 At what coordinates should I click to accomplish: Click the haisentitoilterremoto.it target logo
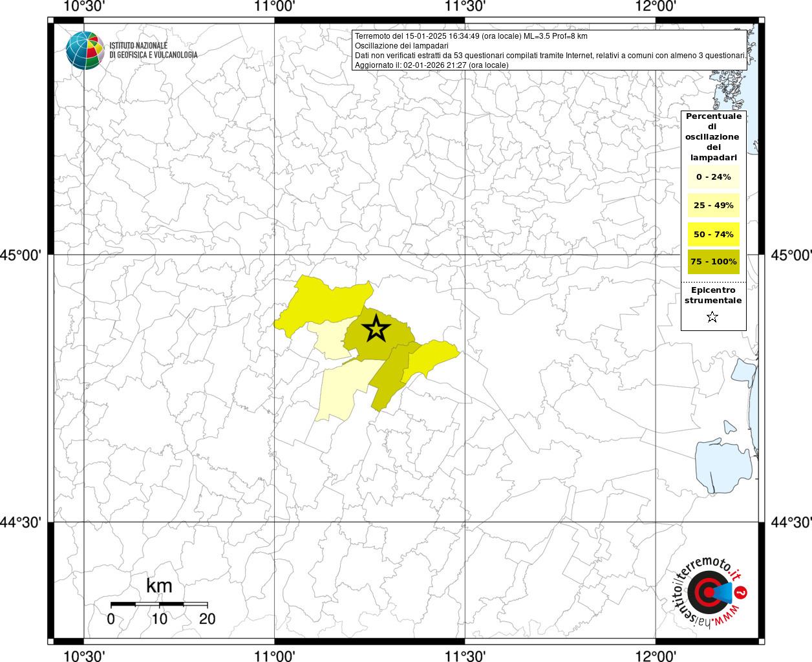pos(710,592)
